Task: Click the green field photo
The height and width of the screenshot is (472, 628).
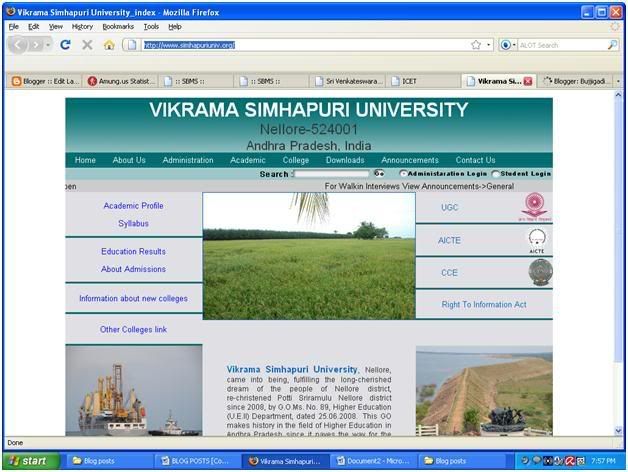Action: click(309, 256)
